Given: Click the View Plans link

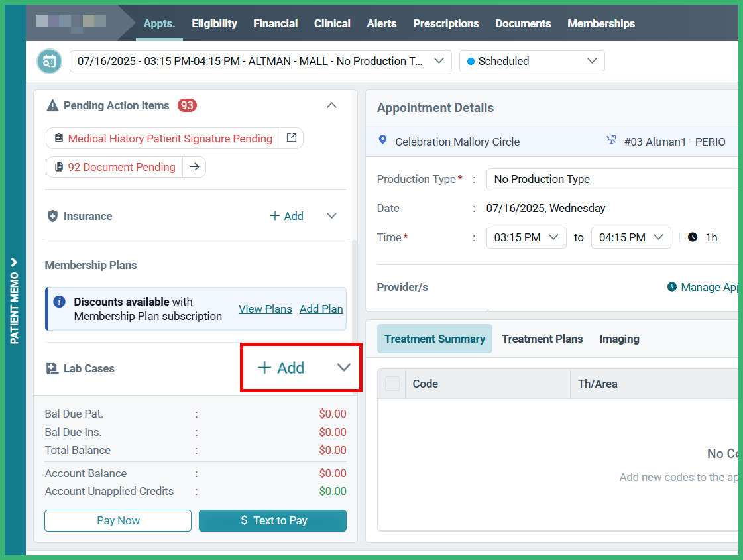Looking at the screenshot, I should pos(265,309).
